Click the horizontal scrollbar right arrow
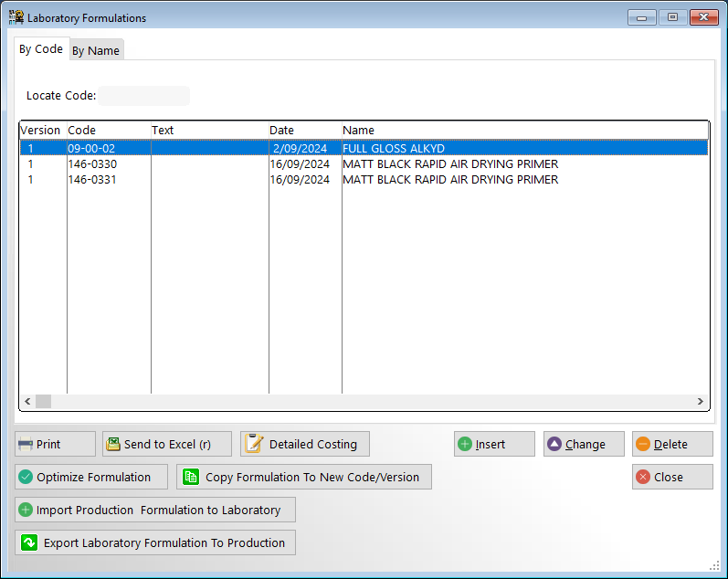728x579 pixels. coord(701,401)
